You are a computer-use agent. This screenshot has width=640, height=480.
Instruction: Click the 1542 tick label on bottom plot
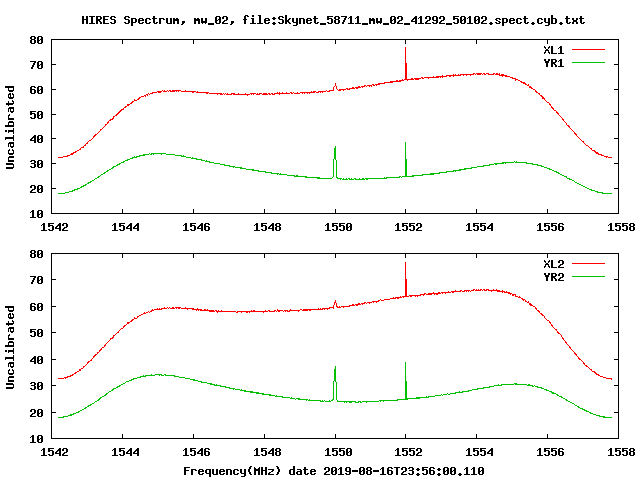(x=54, y=452)
